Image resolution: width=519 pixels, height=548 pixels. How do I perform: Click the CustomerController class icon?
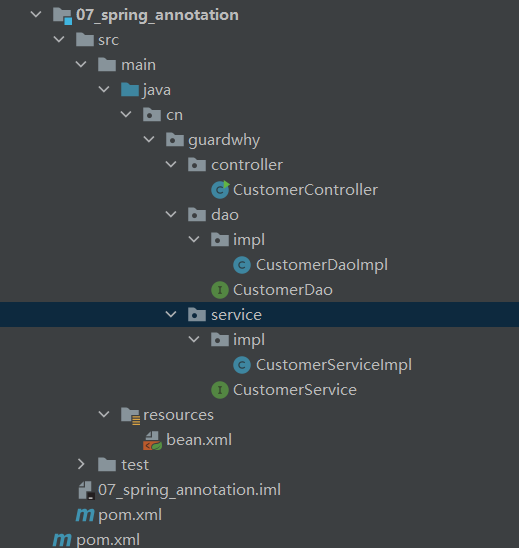point(220,190)
